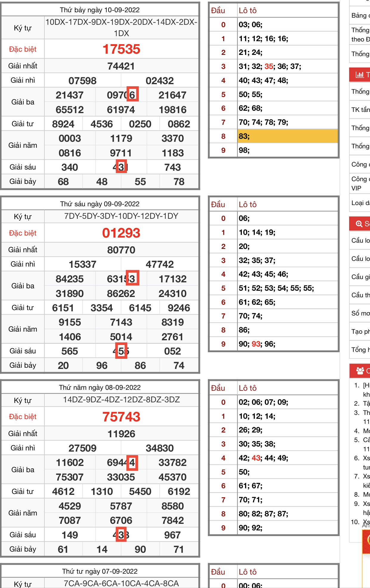Click the 'Đặc biệt' label beside 17535
370x588 pixels.
23,49
